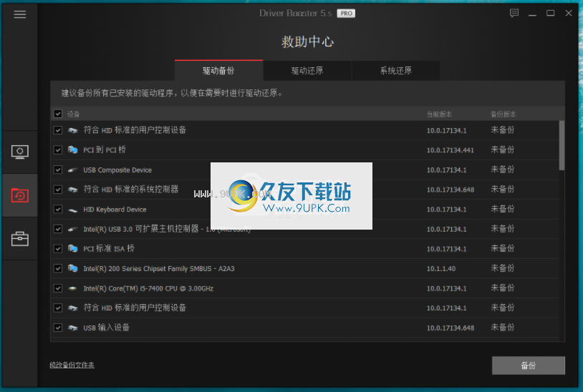Click the PRO badge
This screenshot has height=392, width=583.
346,14
